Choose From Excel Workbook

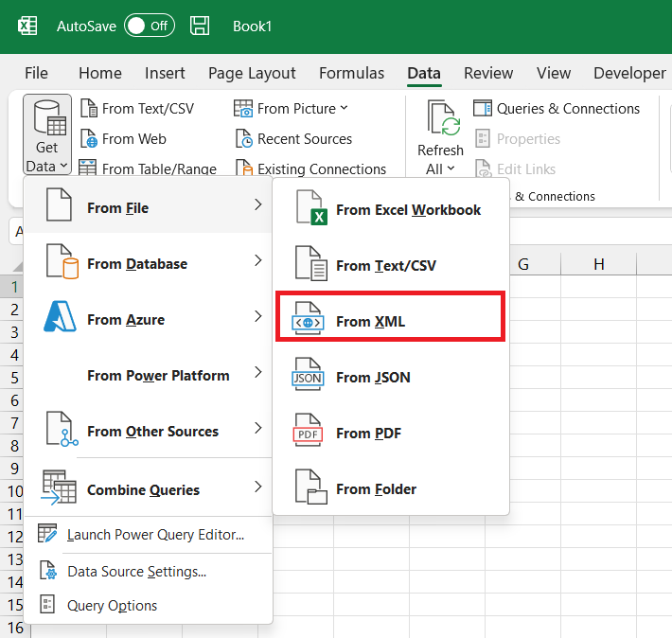(391, 209)
